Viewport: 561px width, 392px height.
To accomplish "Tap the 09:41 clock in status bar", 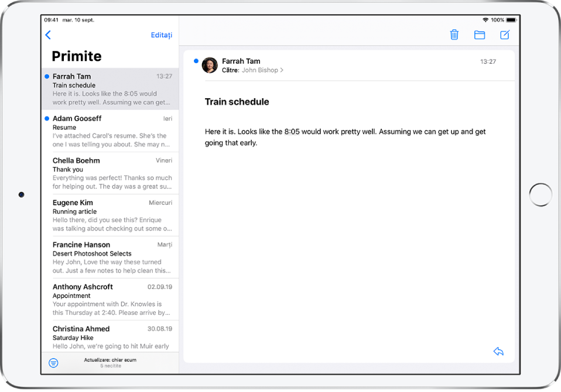I will 51,20.
